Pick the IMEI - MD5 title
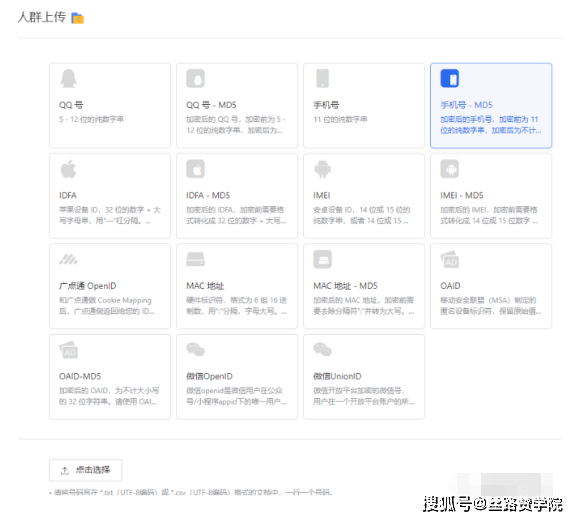 [x=462, y=195]
